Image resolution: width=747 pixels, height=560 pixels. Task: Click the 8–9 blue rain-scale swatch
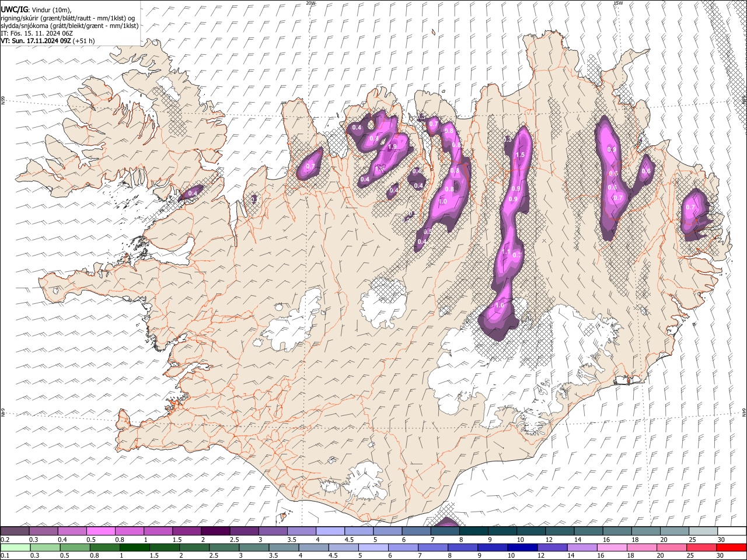tap(463, 547)
